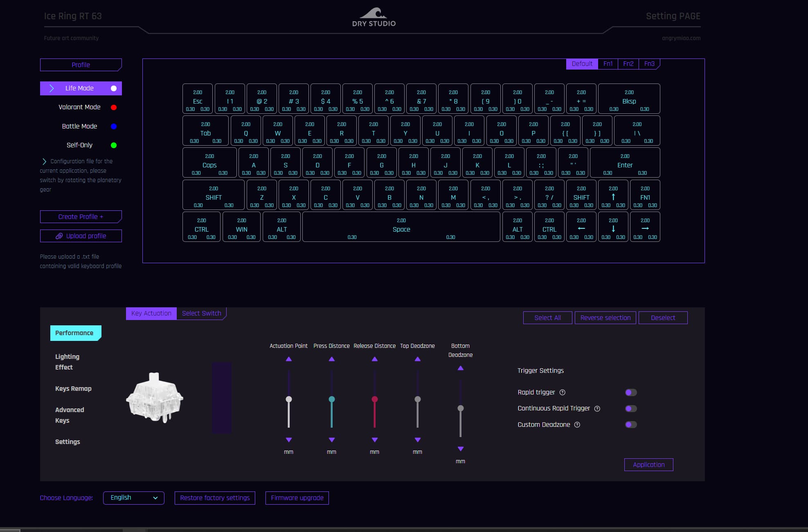Click up arrow above Bottom Deadzone slider

click(461, 368)
